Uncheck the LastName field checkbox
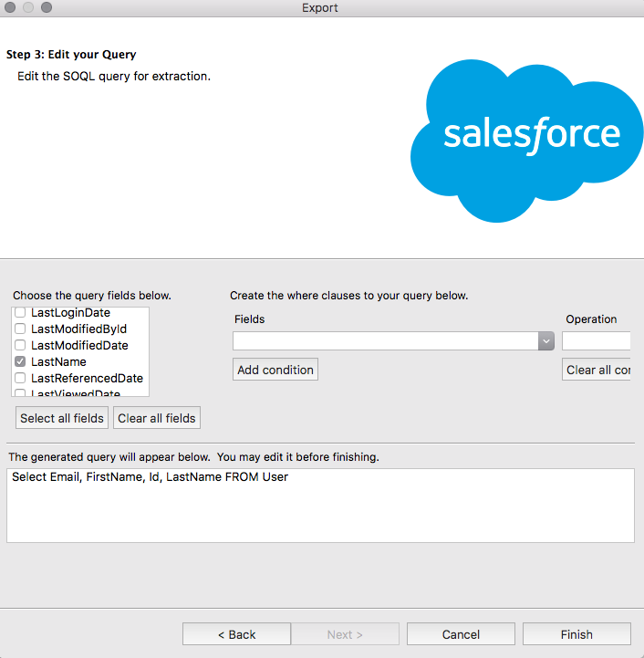 [20, 361]
